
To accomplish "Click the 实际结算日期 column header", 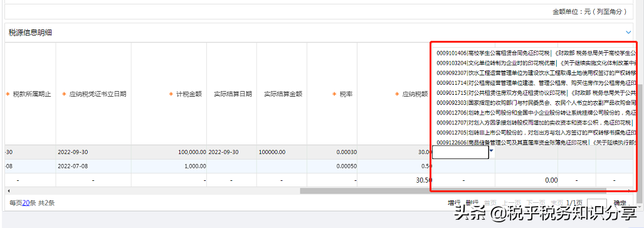I will tap(233, 94).
